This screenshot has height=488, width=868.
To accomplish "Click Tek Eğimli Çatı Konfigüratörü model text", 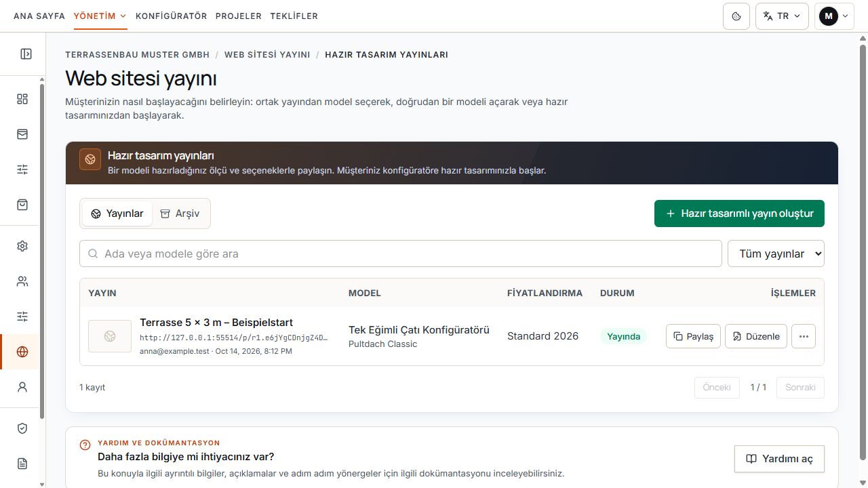I will 419,330.
